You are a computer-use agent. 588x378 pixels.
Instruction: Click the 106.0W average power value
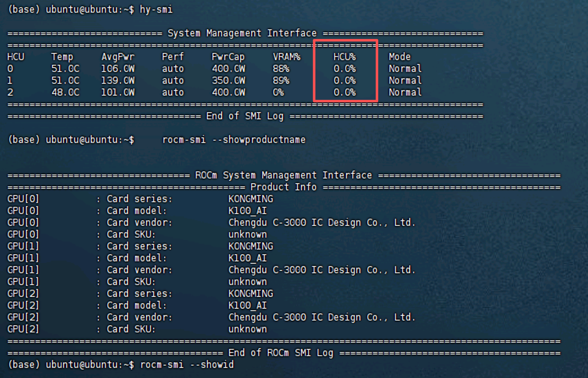point(118,69)
